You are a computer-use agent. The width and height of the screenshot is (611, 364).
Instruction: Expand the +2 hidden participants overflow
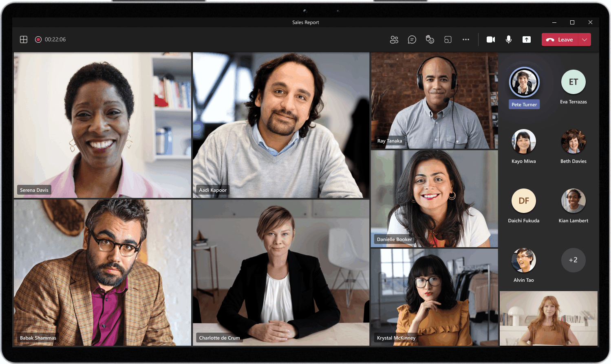click(573, 260)
